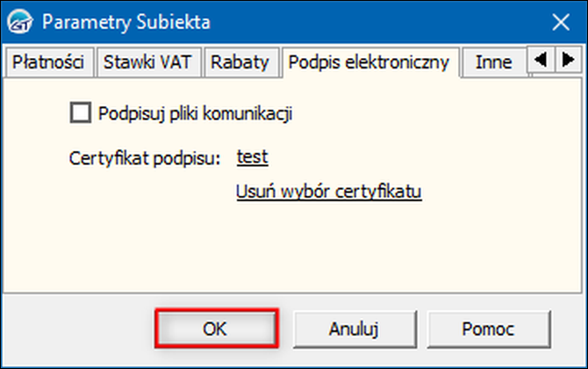Enable the Podpisuj pliki komunikacji checkbox
The width and height of the screenshot is (588, 369).
pos(81,112)
